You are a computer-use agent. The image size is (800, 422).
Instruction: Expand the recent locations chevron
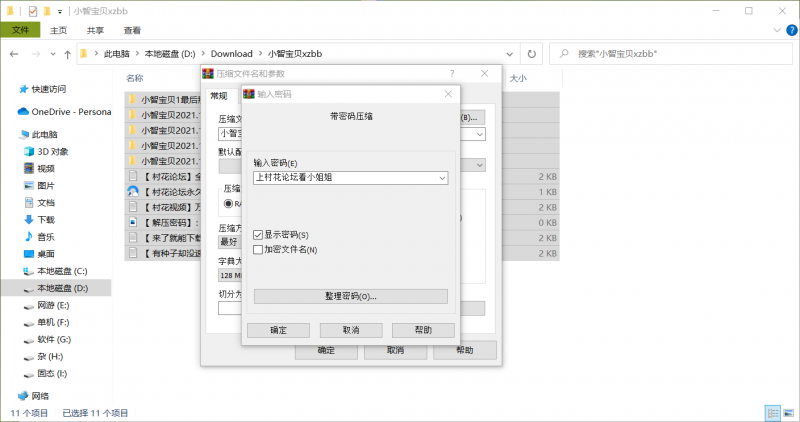51,53
